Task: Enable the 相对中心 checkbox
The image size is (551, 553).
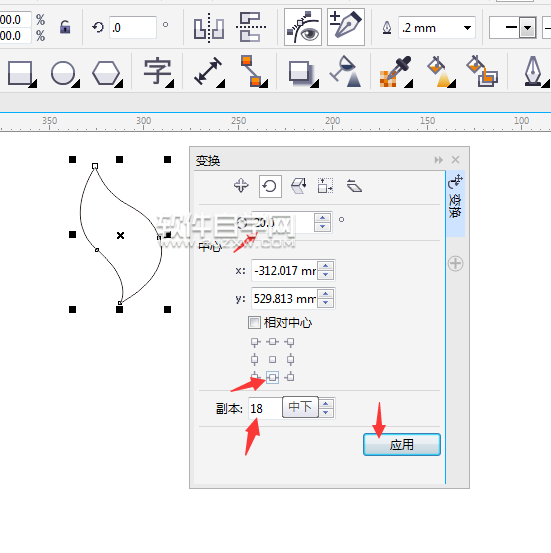Action: pyautogui.click(x=254, y=322)
